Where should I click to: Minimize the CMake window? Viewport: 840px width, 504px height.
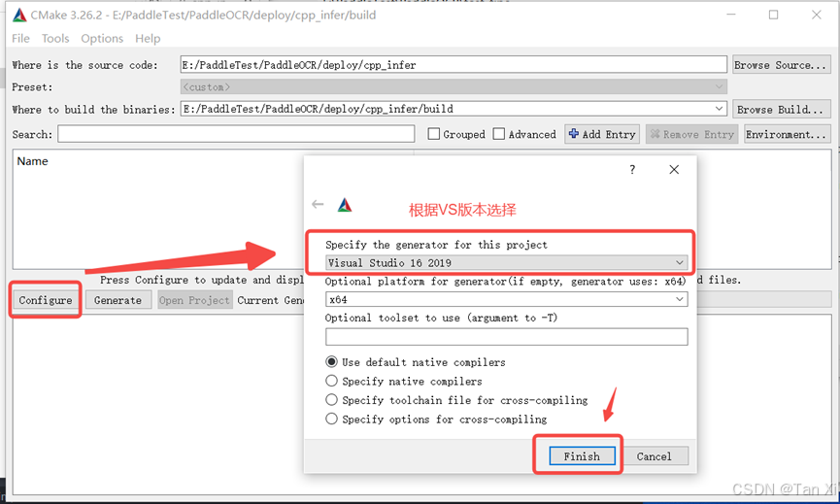coord(730,15)
